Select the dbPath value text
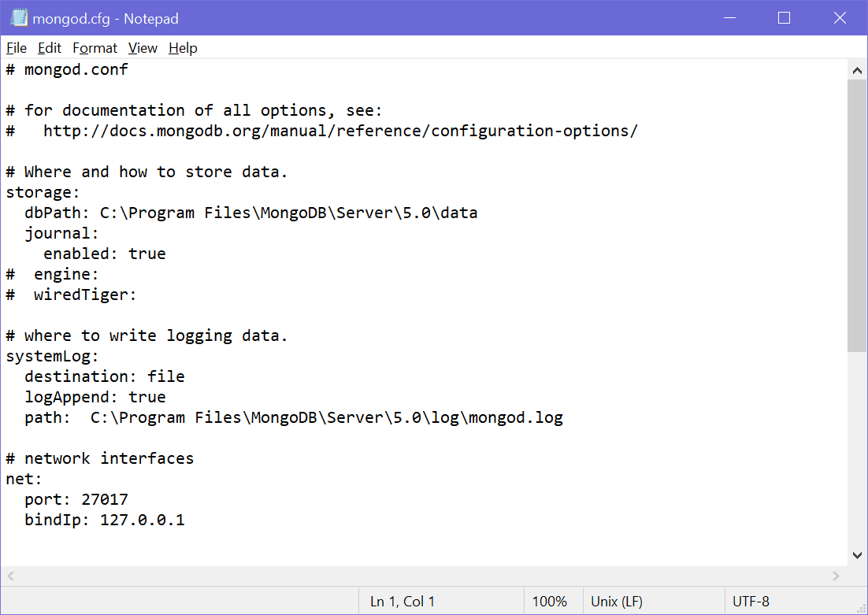 point(287,212)
